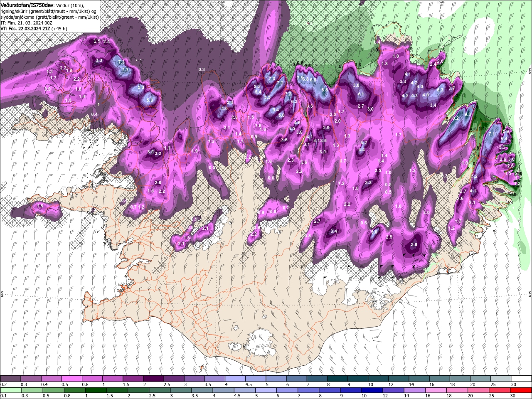Click the bright red bottom swatch above 30
Screen dimensions: 532x399
click(x=520, y=390)
